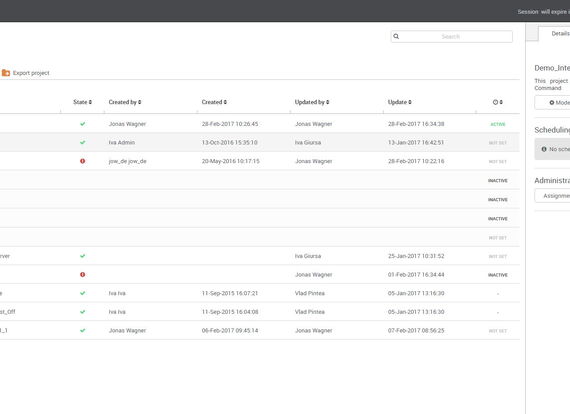Click green check state in 11-Sep-2015 16:04:08 row
Screen dimensions: 570x414
tap(83, 312)
